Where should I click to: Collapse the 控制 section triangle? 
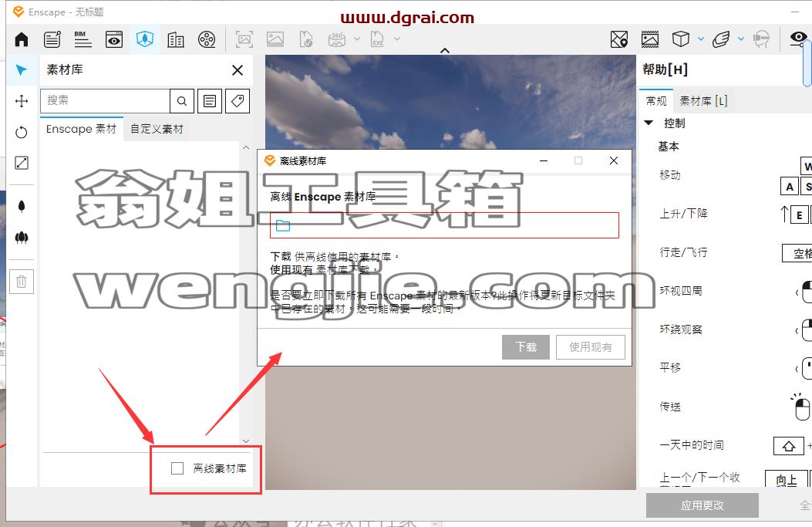coord(649,123)
